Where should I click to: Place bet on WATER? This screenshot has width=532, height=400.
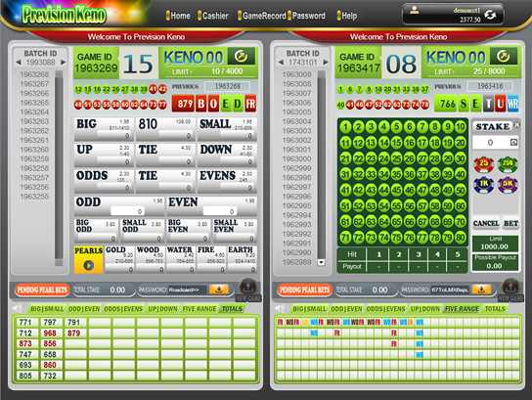pos(180,259)
